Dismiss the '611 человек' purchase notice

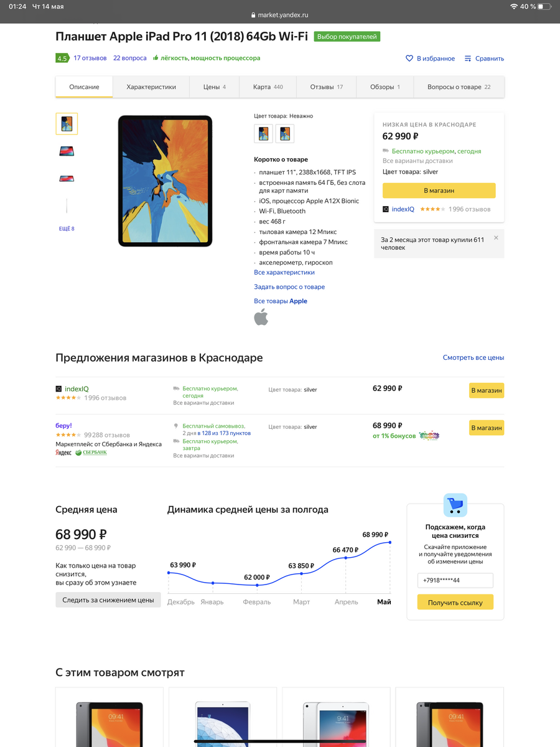click(496, 238)
